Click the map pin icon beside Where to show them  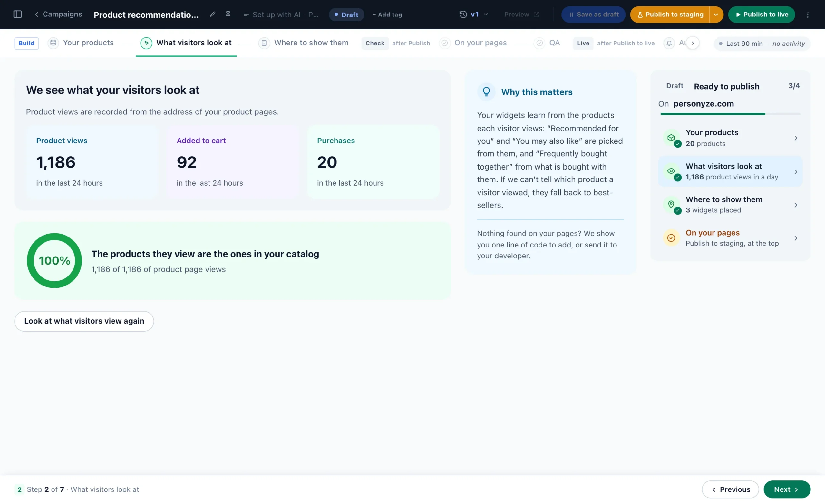[671, 205]
